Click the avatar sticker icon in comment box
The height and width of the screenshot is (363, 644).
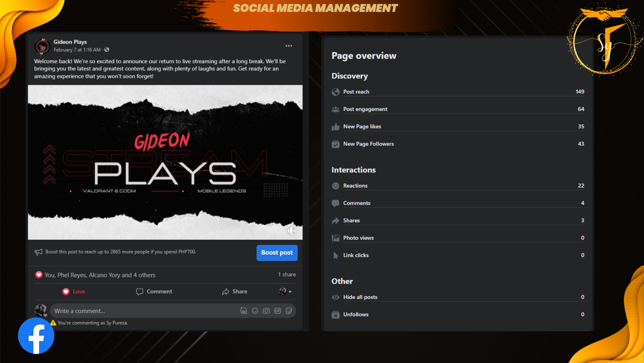pos(243,311)
